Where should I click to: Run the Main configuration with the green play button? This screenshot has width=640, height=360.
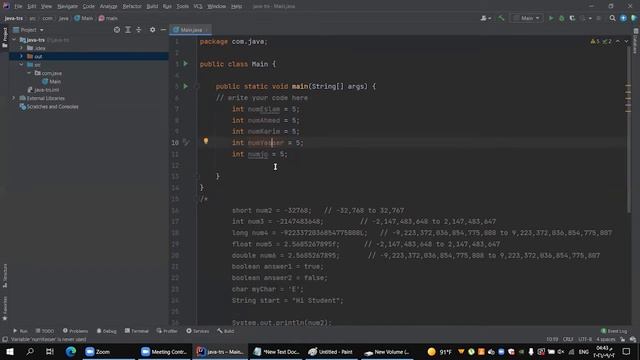pyautogui.click(x=551, y=18)
